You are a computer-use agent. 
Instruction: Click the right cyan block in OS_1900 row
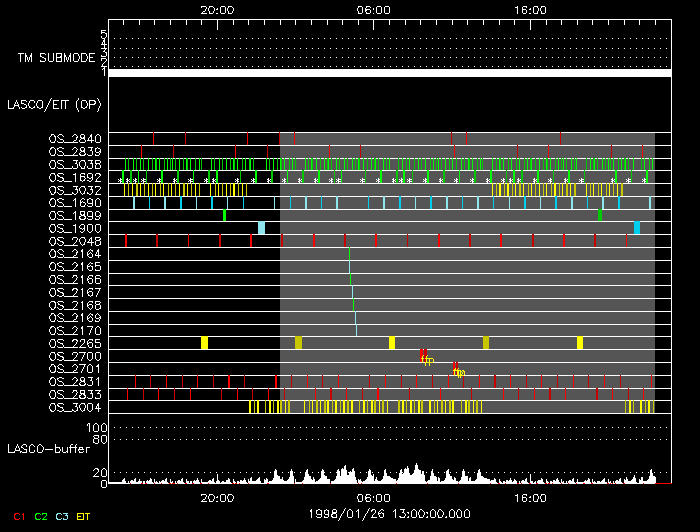pos(636,228)
